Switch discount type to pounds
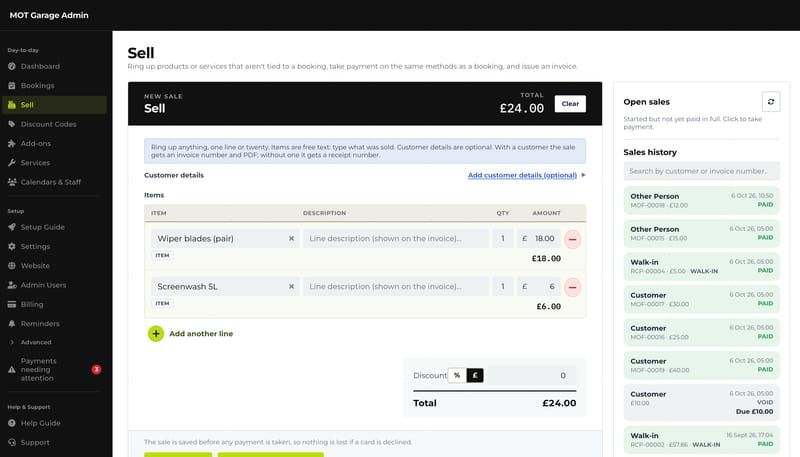The image size is (800, 457). click(474, 375)
